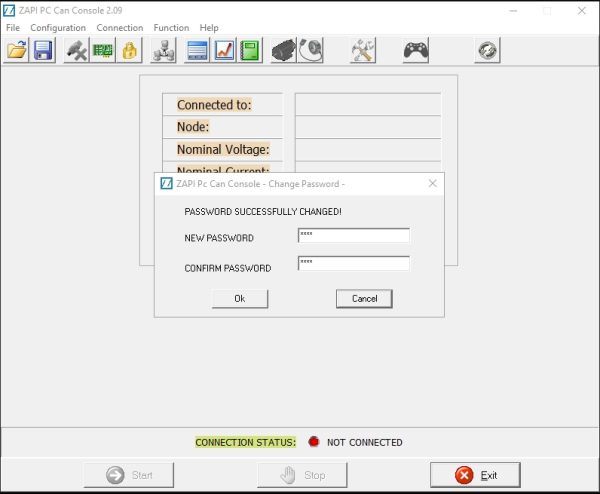Click the Exit button

tap(475, 475)
